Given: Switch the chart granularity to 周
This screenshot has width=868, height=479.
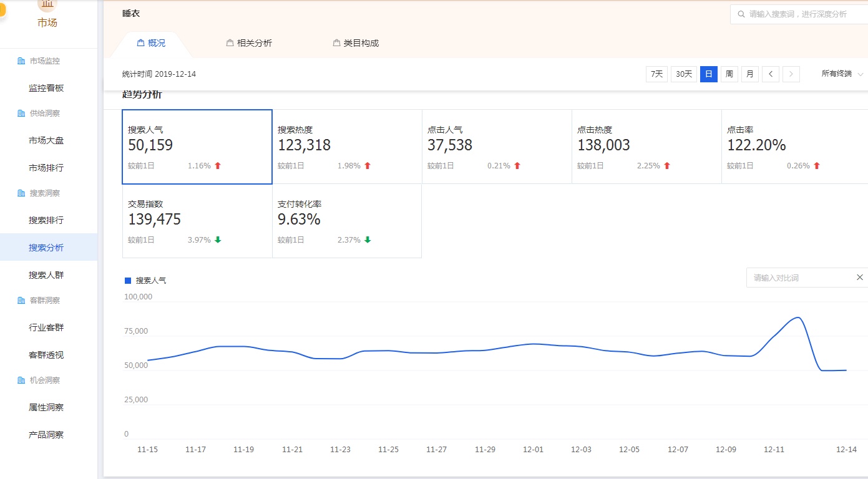Looking at the screenshot, I should 729,74.
